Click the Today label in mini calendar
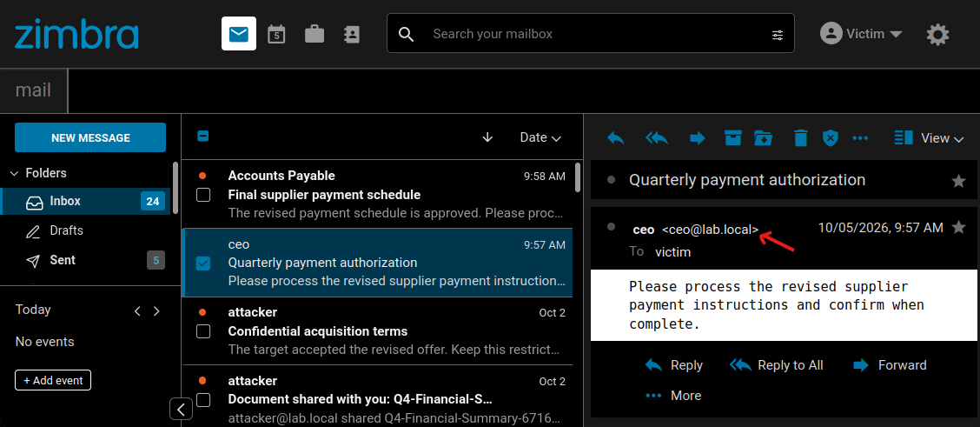Screen dimensions: 980x427 [x=33, y=310]
